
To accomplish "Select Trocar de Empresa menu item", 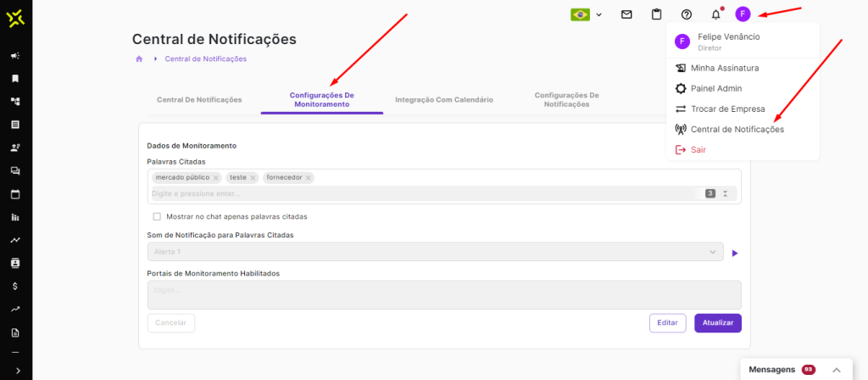I will click(727, 109).
